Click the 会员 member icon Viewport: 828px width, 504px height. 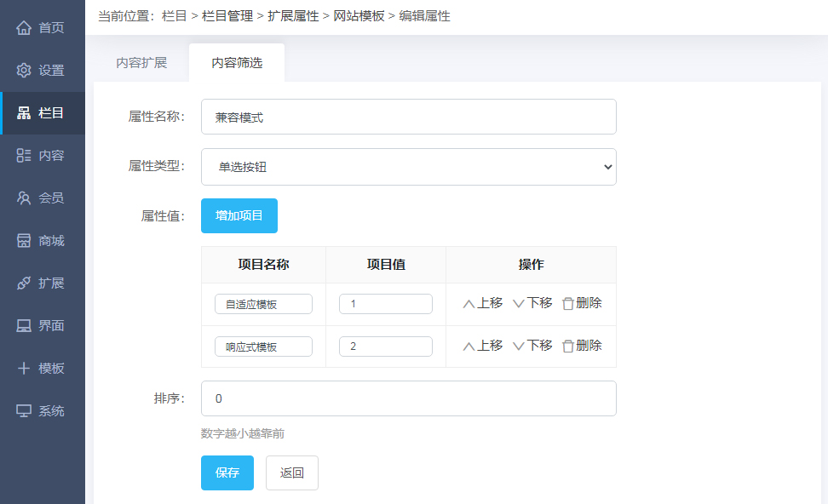click(24, 198)
